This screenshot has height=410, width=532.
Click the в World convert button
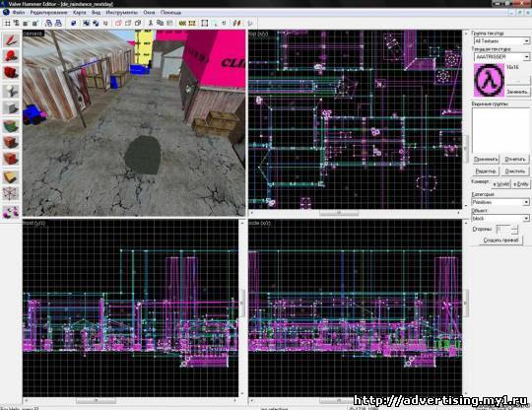(501, 183)
